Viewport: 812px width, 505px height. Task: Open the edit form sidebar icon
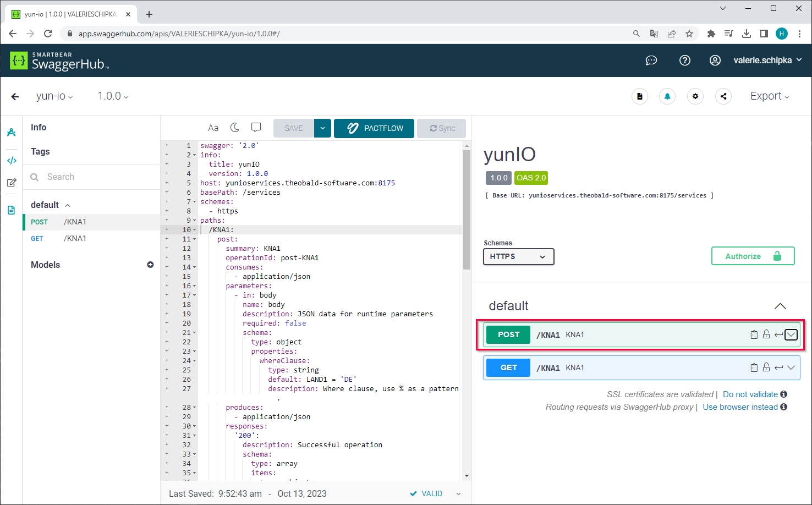[x=11, y=183]
